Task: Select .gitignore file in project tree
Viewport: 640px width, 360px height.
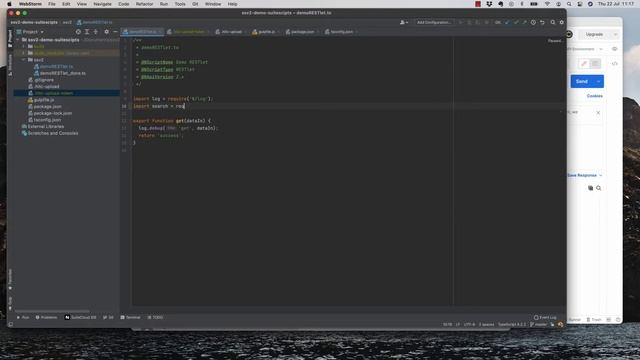Action: click(44, 80)
